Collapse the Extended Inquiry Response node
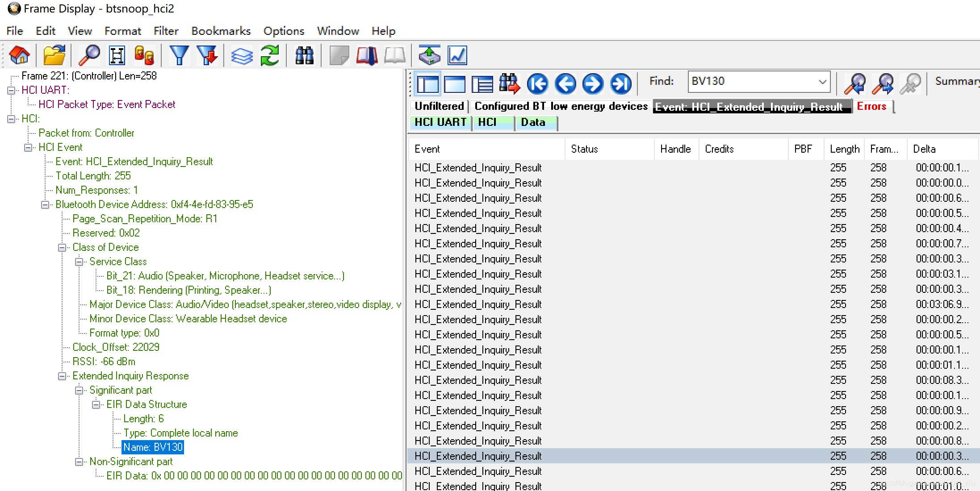 [x=62, y=376]
